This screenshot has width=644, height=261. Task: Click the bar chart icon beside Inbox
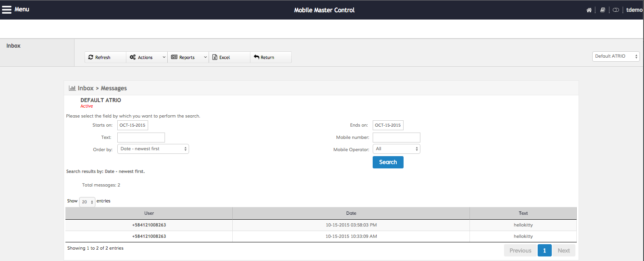point(72,88)
